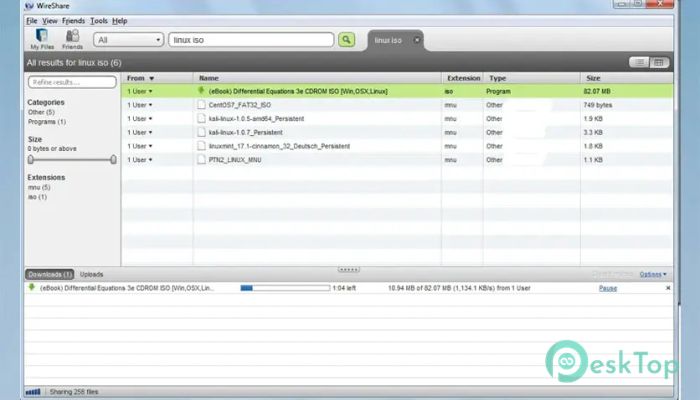Click the 'linux iso' search input field

[251, 40]
